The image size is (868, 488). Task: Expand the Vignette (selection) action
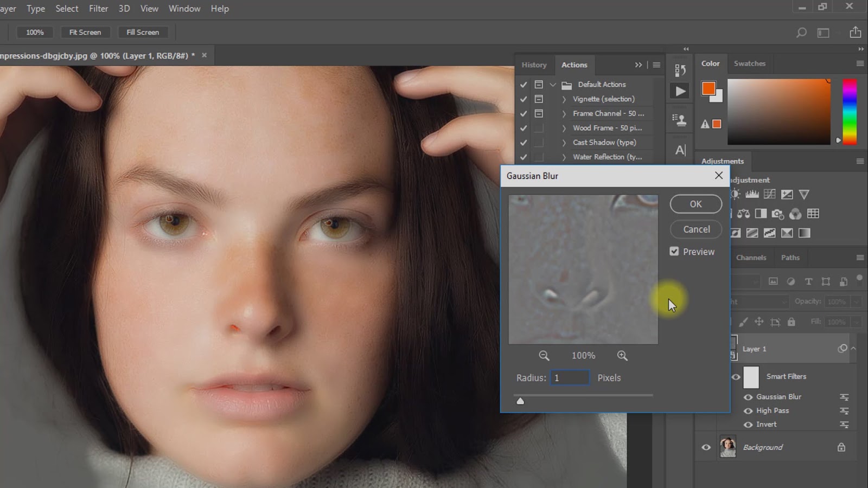[564, 99]
